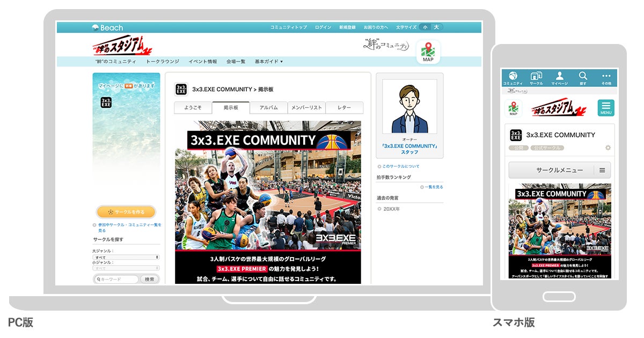This screenshot has width=644, height=338.
Task: Open マイページ via the person icon
Action: [560, 76]
